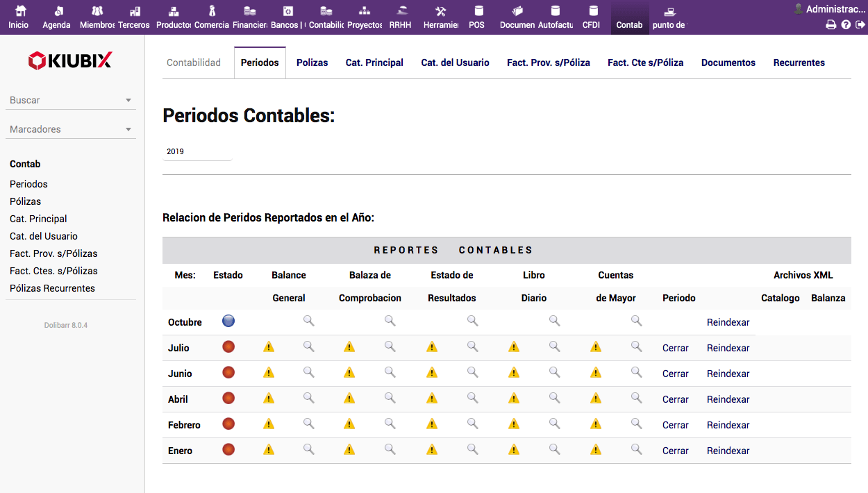
Task: Open Cuentas de Mayor magnifier for Enero
Action: pos(636,449)
